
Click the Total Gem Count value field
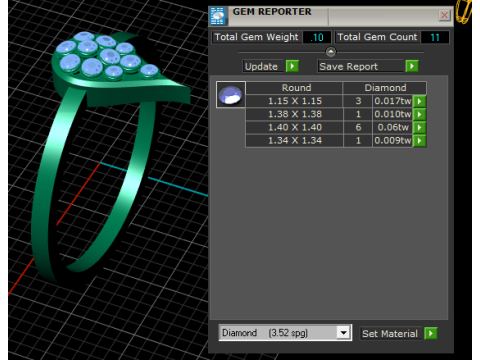point(435,37)
